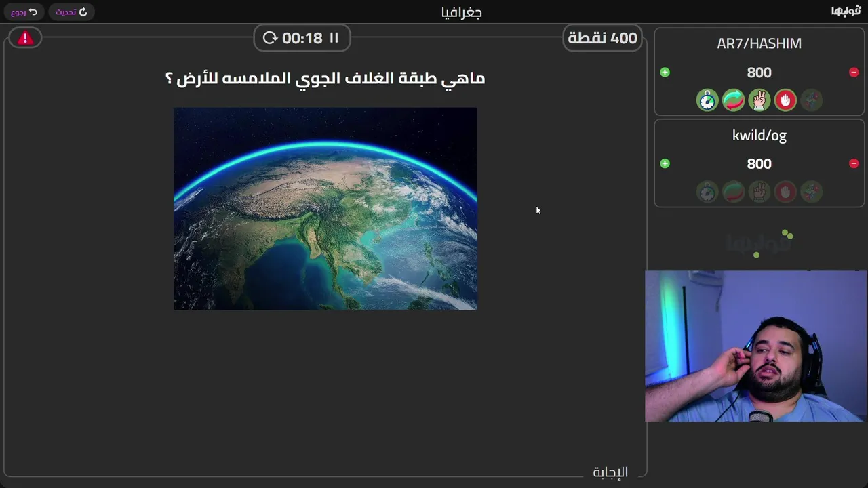Add points to kwild/og team
868x488 pixels.
(665, 163)
